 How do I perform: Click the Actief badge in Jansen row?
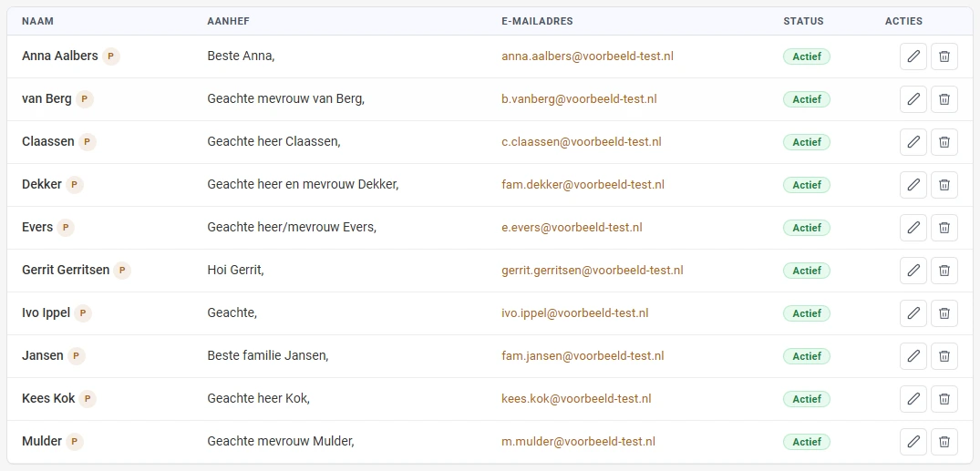coord(807,356)
